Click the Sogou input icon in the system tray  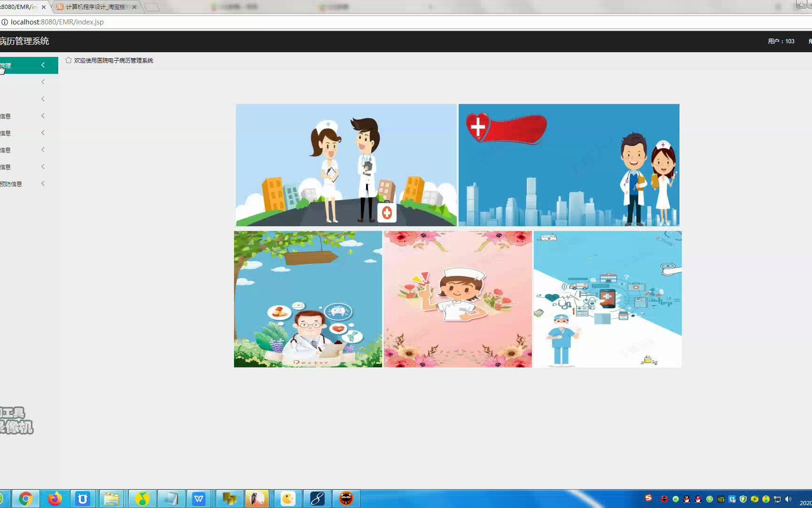(649, 499)
